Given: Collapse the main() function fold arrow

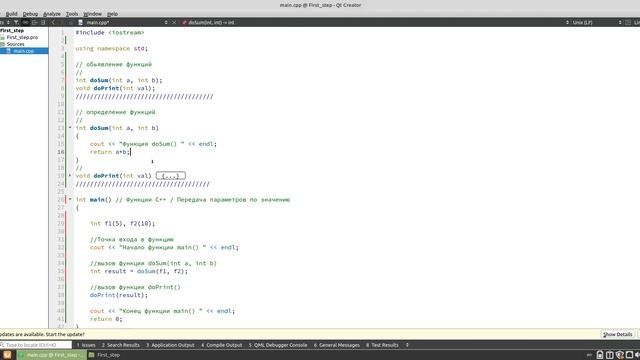Looking at the screenshot, I should tap(70, 200).
